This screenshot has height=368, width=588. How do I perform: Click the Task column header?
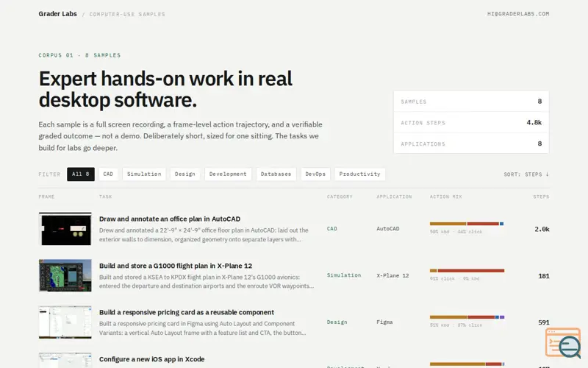(105, 197)
